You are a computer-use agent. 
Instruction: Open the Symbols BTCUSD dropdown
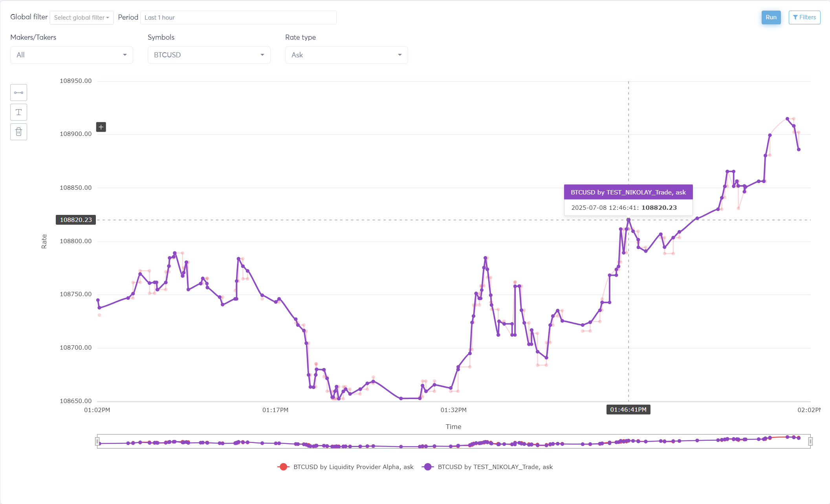click(x=209, y=55)
